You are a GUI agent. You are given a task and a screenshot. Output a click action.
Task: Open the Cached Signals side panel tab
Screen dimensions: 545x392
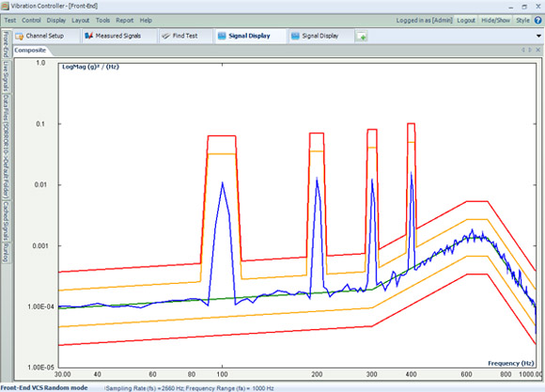6,221
